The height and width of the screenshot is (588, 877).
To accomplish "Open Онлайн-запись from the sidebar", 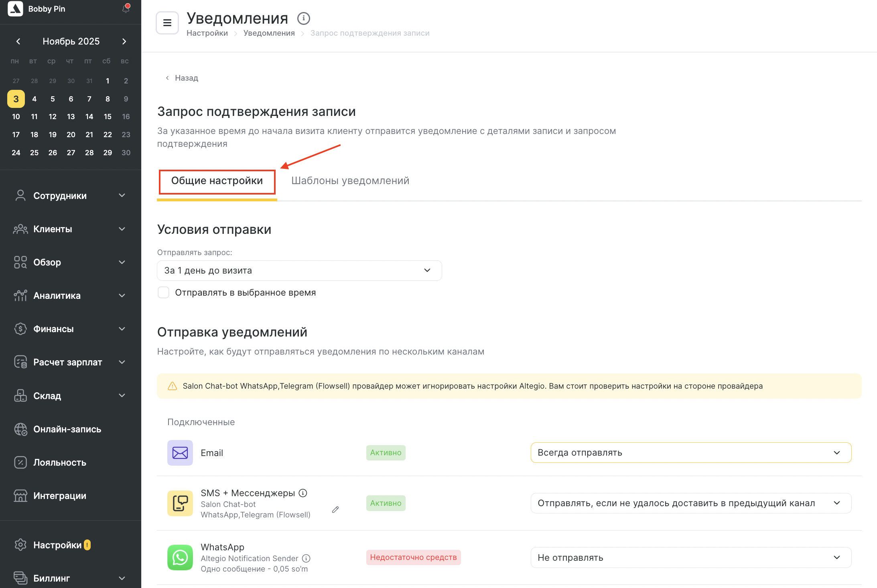I will tap(67, 429).
